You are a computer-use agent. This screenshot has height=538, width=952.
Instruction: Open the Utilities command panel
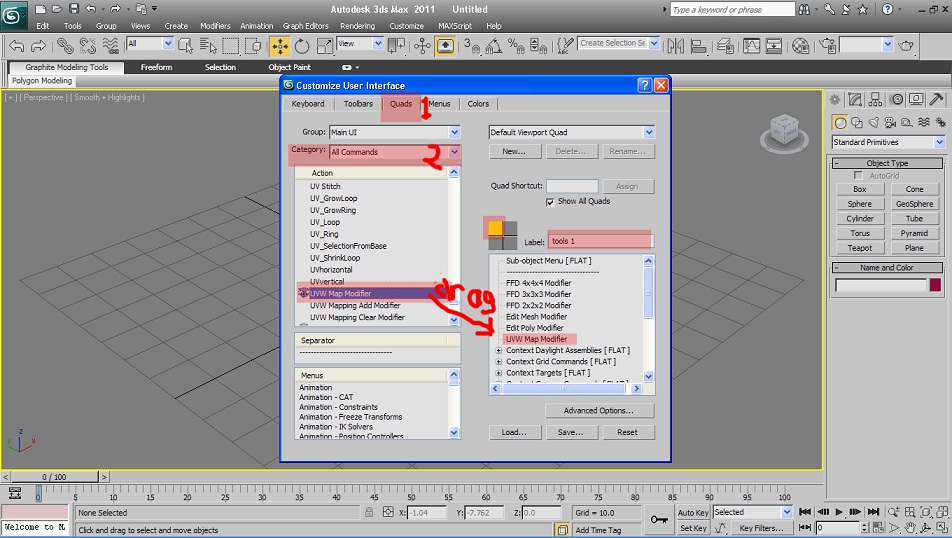pyautogui.click(x=936, y=100)
